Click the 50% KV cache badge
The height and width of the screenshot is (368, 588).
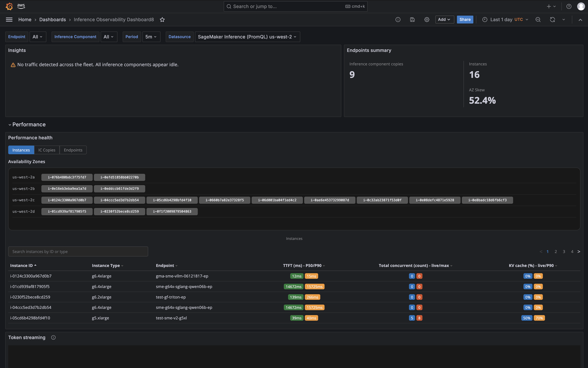click(527, 318)
